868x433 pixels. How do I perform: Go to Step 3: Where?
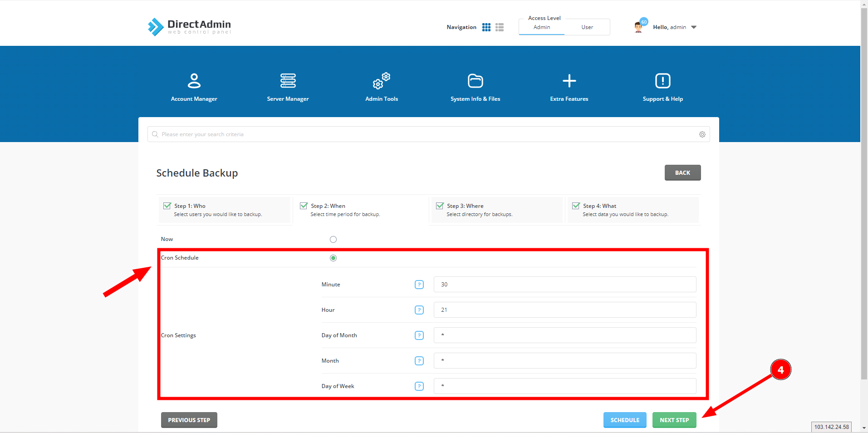coord(497,210)
